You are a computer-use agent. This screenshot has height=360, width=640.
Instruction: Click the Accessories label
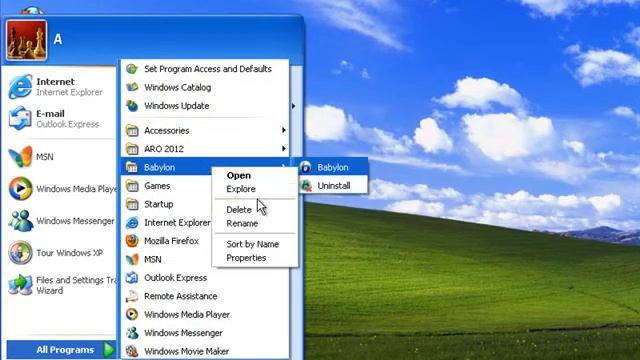167,131
